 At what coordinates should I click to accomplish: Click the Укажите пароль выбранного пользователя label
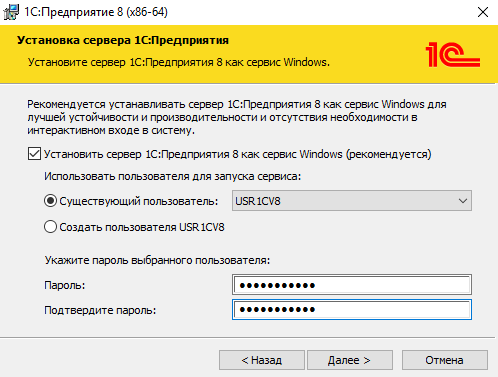157,260
